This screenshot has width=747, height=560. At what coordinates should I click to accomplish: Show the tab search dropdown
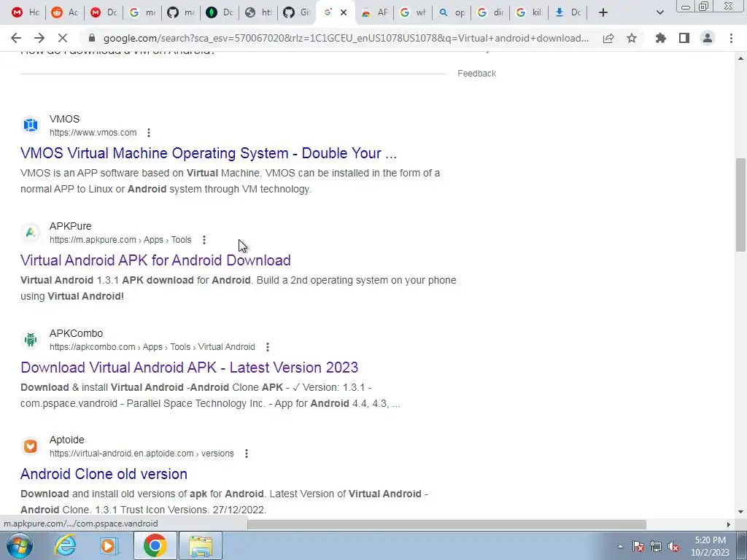[659, 13]
